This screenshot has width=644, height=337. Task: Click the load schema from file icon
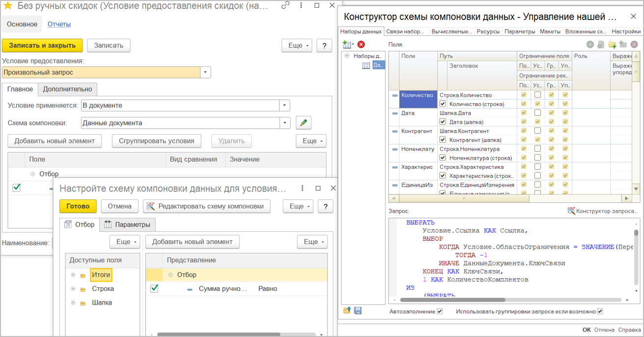tap(347, 310)
